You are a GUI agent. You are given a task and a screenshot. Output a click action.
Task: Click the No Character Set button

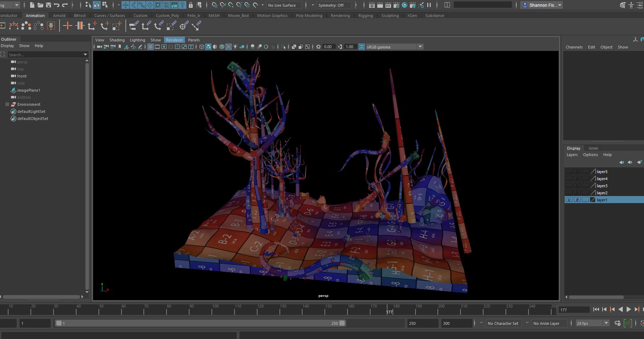503,323
